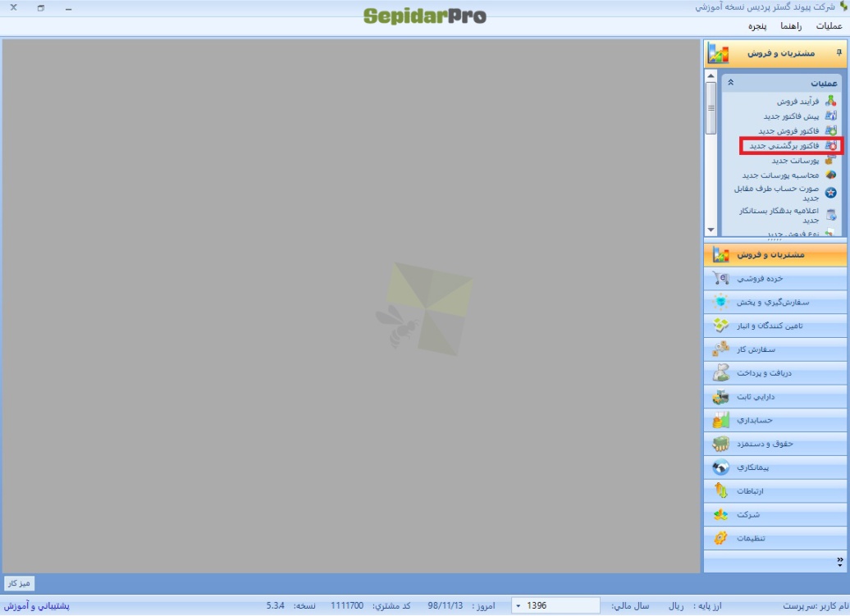
Task: Switch to the تامین کنندگان و انبار module
Action: [775, 326]
